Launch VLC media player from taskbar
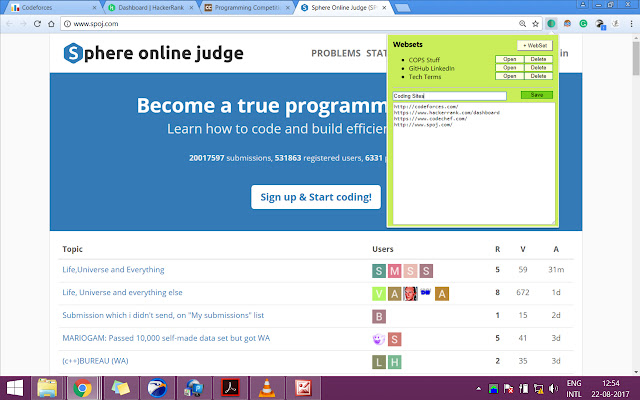Viewport: 640px width, 400px height. point(267,388)
